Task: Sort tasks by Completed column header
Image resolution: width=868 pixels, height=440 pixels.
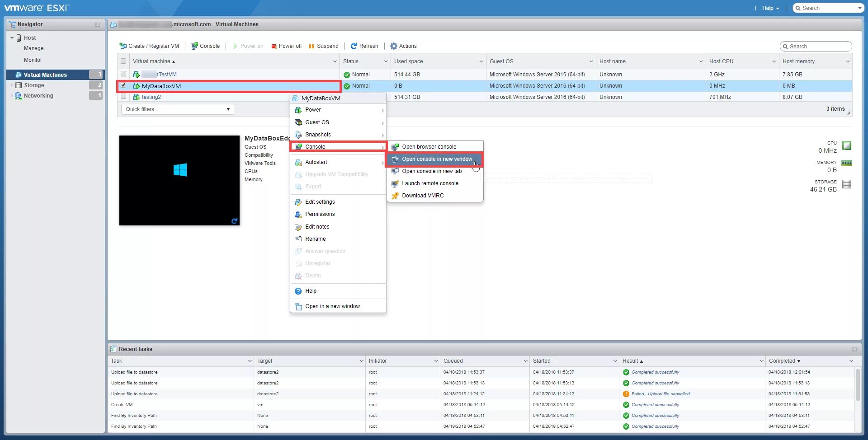Action: 811,361
